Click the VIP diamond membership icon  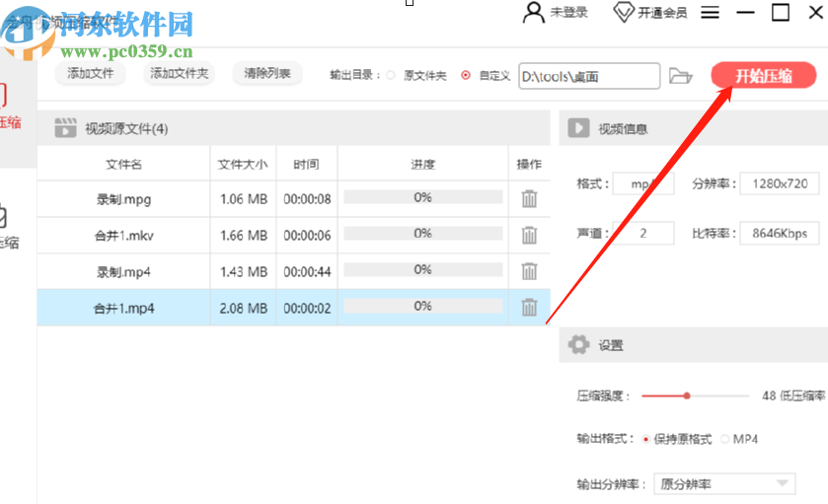click(x=623, y=12)
